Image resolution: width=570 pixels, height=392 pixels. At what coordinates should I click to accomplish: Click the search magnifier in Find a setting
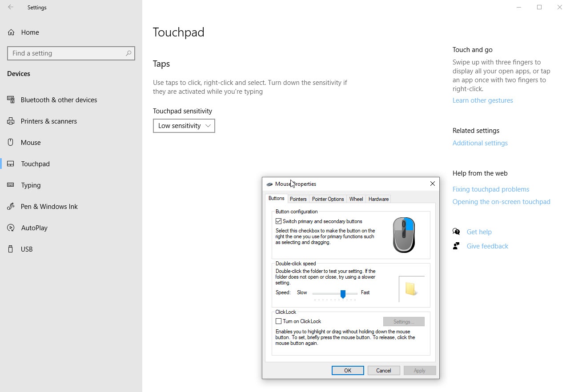[128, 53]
